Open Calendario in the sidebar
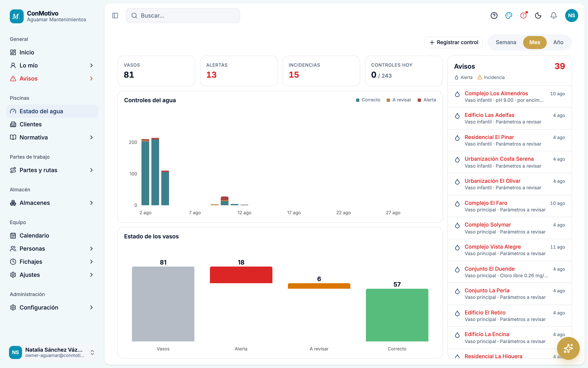This screenshot has height=368, width=588. tap(52, 236)
